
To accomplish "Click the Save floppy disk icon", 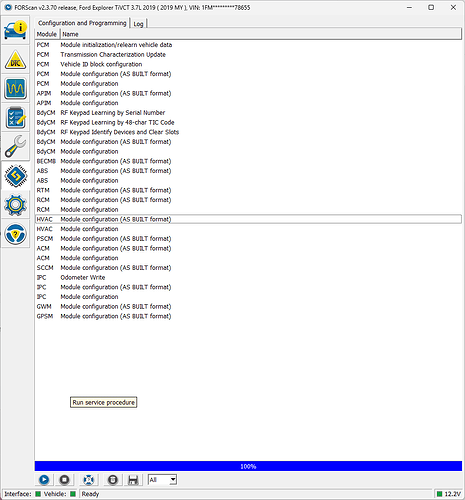I will [133, 480].
